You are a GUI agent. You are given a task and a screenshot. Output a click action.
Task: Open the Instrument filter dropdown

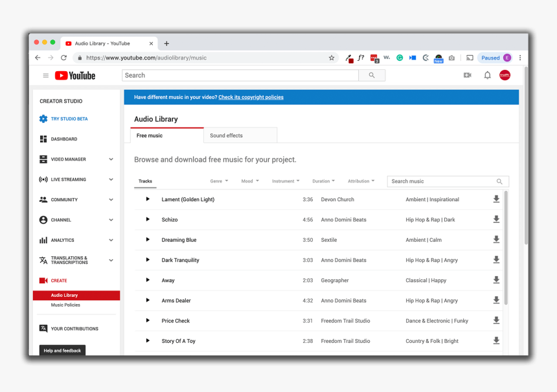[286, 181]
